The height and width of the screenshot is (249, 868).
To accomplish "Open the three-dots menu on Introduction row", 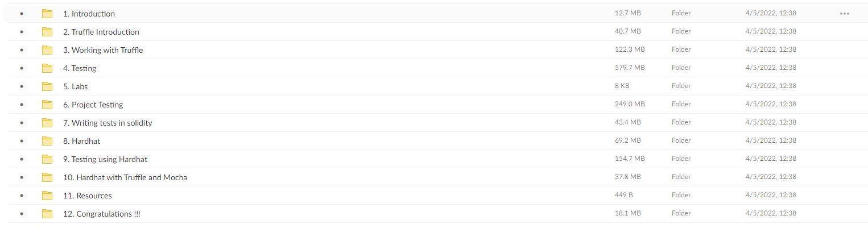I will (x=844, y=14).
